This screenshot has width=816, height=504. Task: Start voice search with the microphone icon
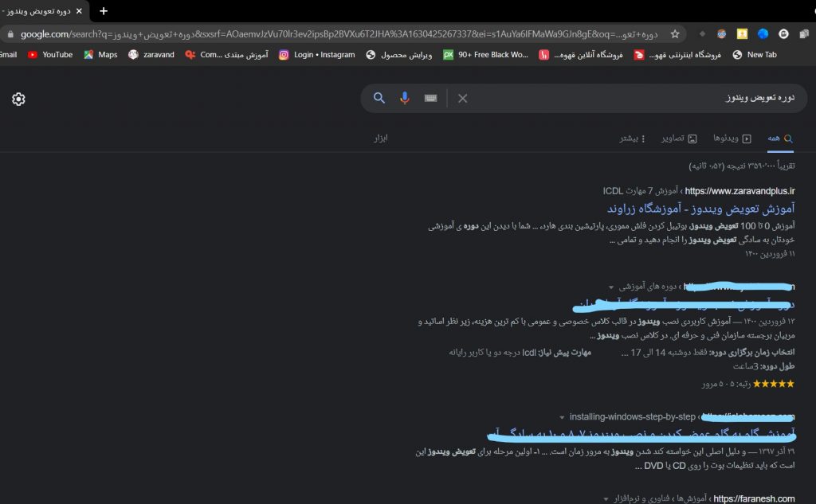[x=404, y=98]
